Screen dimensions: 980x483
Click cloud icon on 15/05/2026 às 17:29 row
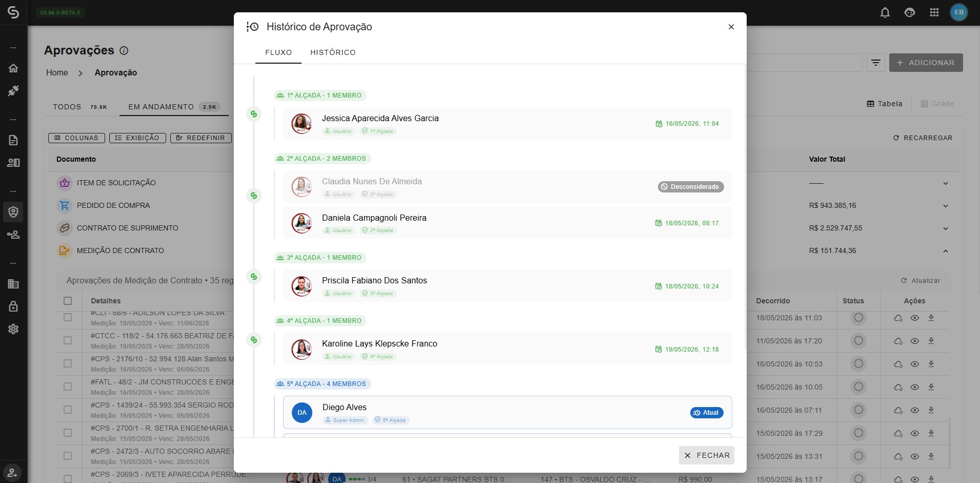(898, 433)
